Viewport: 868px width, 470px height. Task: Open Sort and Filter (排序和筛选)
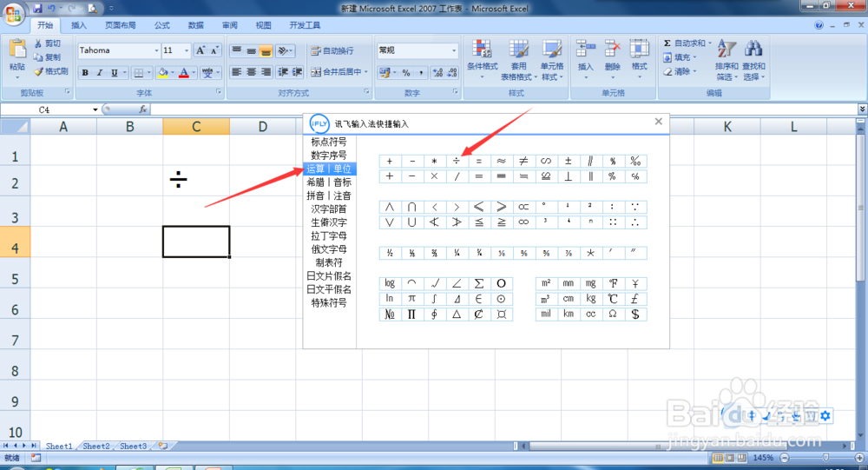click(x=727, y=59)
